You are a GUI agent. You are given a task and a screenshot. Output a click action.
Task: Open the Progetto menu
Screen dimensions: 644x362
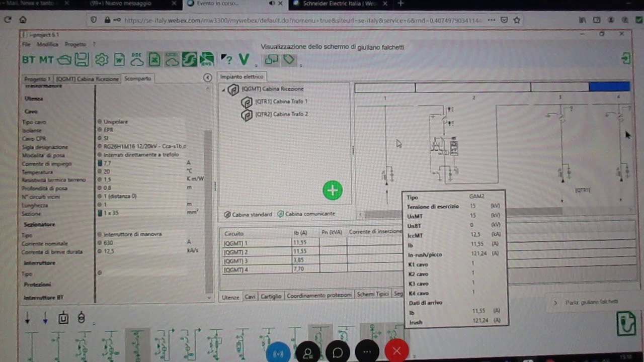tap(75, 44)
